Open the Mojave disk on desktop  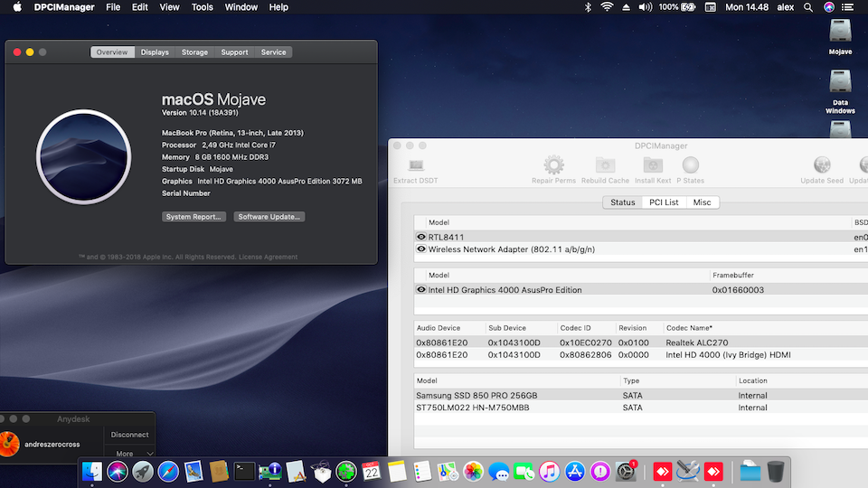click(x=840, y=33)
